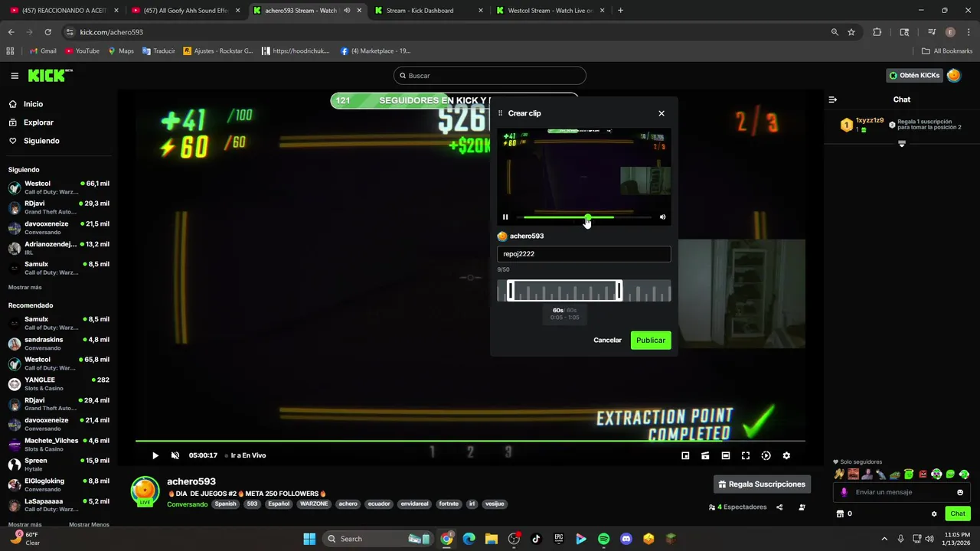Publish the clip with Publicar
The width and height of the screenshot is (980, 551).
pos(650,340)
